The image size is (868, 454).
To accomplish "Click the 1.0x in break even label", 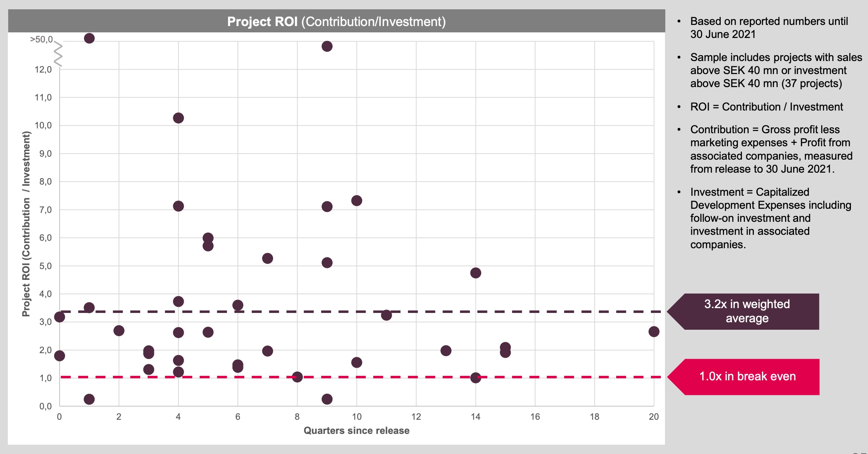I will tap(748, 377).
